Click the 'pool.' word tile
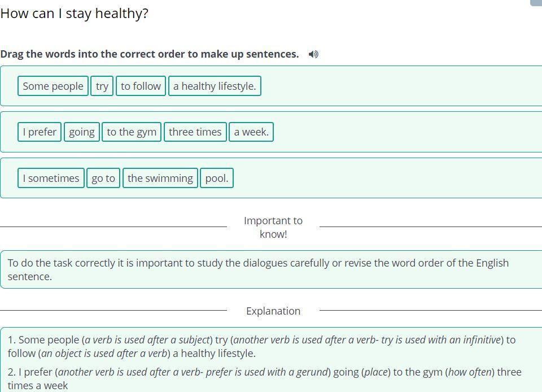The height and width of the screenshot is (392, 542). pyautogui.click(x=217, y=178)
